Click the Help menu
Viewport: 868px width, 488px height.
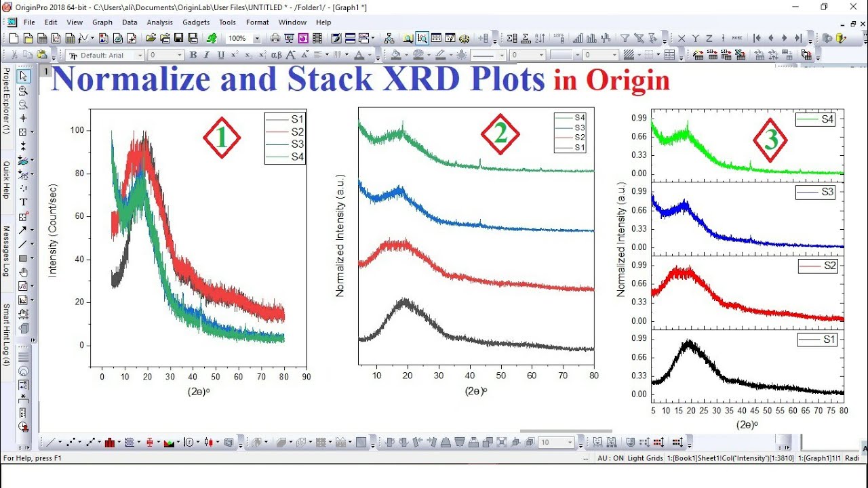coord(323,22)
